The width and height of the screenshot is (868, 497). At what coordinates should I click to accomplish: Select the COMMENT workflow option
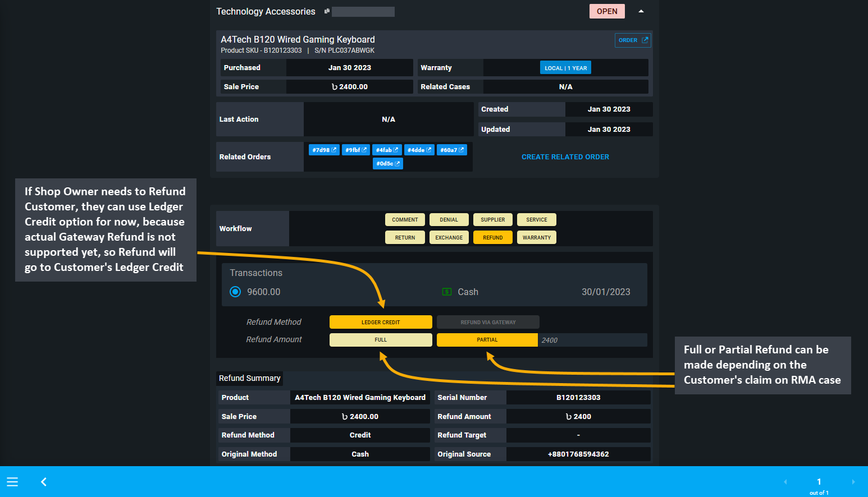[x=405, y=220]
